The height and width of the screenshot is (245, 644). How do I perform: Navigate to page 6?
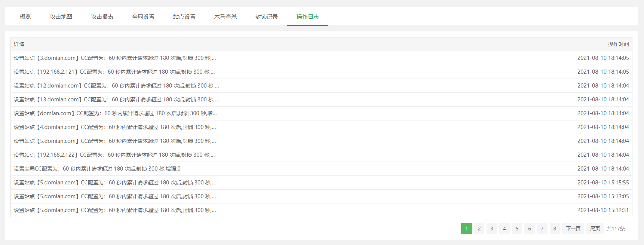(x=530, y=229)
